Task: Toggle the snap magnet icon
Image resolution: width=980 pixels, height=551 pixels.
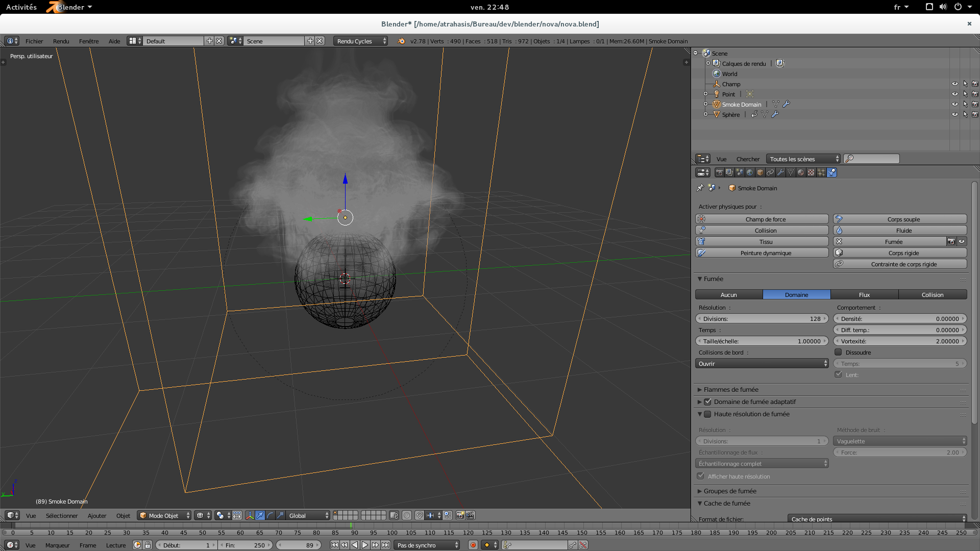Action: click(x=419, y=515)
